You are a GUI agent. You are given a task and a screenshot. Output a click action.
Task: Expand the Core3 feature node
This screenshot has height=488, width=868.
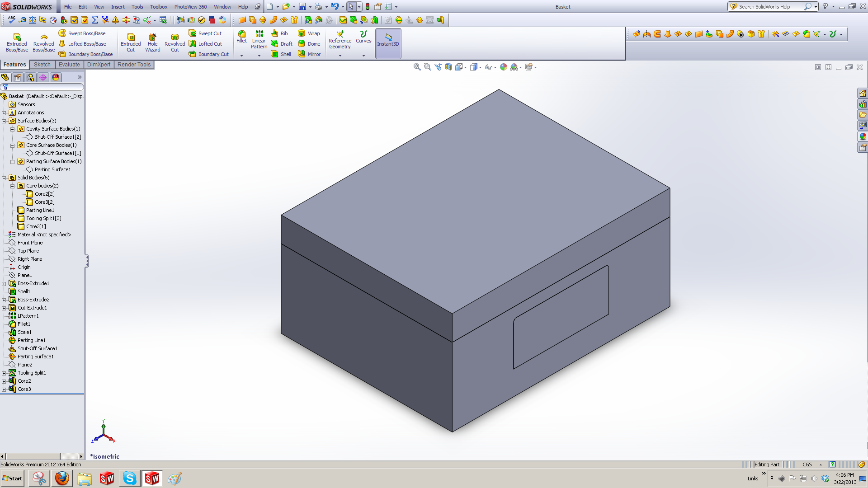(4, 389)
